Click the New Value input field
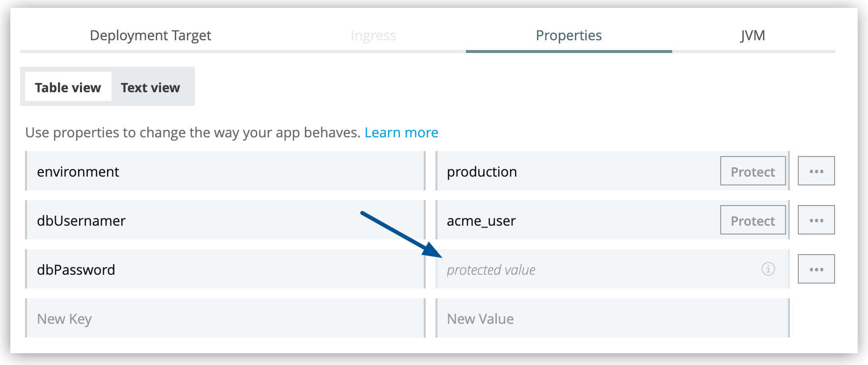Screen dimensions: 868x365 612,318
